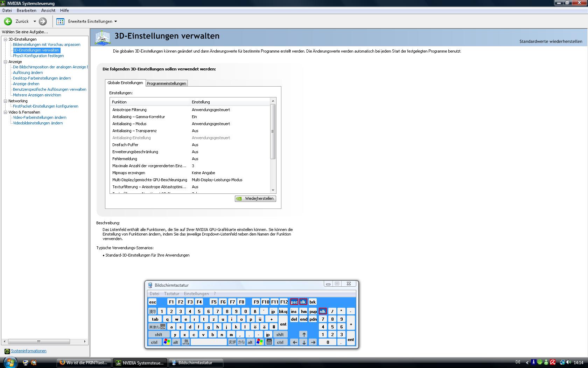This screenshot has height=368, width=588.
Task: Collapse the Anzeige tree node
Action: 6,62
